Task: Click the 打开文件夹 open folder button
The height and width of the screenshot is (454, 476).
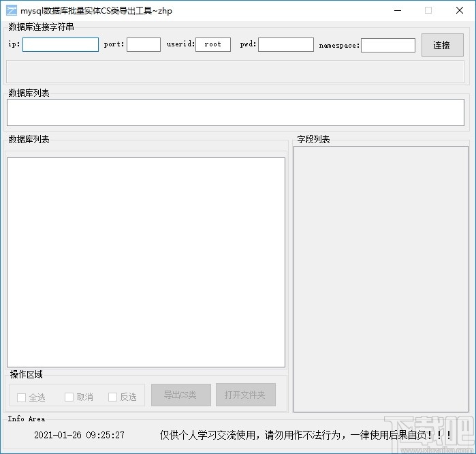Action: [x=246, y=395]
